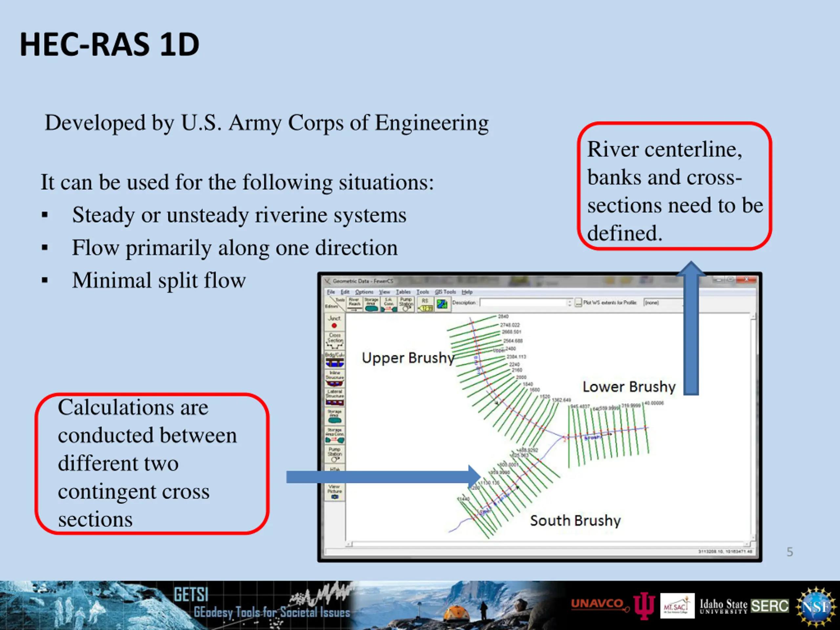The image size is (840, 630).
Task: Click the background map layers icon
Action: pos(442,304)
